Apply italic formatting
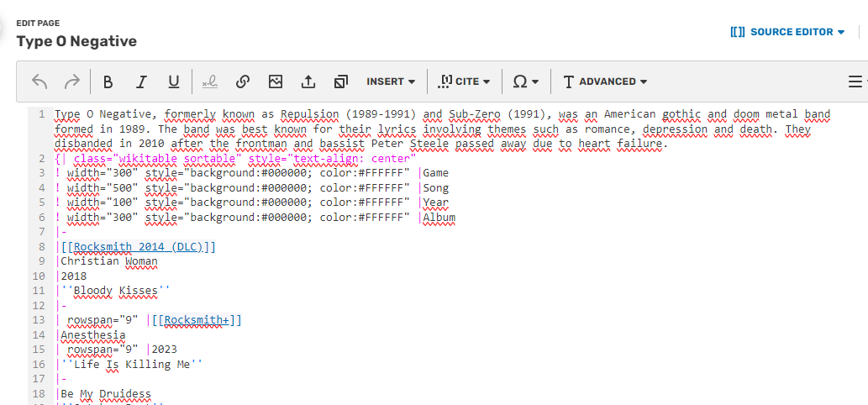Image resolution: width=868 pixels, height=405 pixels. [141, 82]
